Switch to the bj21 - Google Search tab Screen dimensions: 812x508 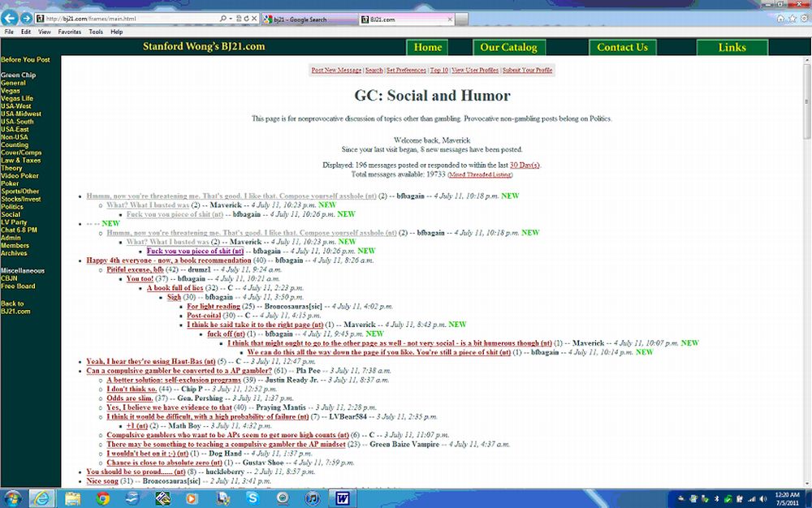309,19
